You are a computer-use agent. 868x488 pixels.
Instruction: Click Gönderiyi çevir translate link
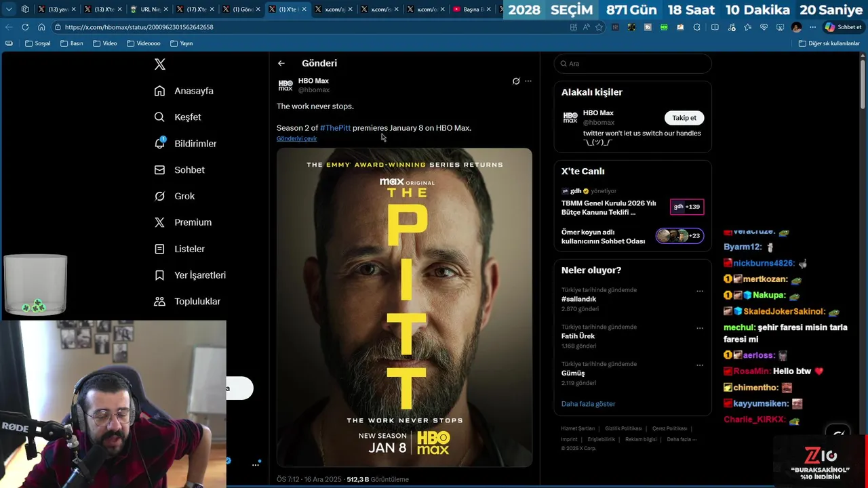tap(296, 138)
